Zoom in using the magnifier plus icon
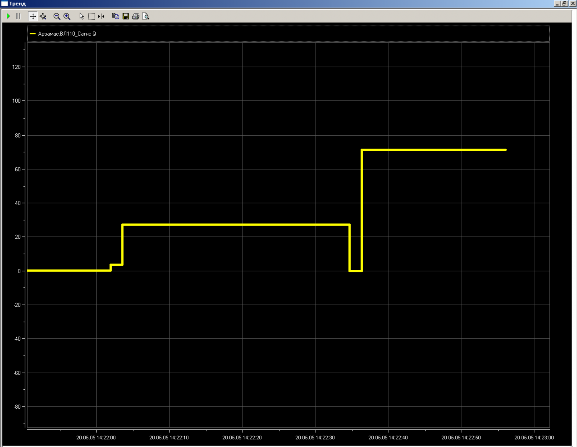The image size is (577, 447). click(x=67, y=16)
